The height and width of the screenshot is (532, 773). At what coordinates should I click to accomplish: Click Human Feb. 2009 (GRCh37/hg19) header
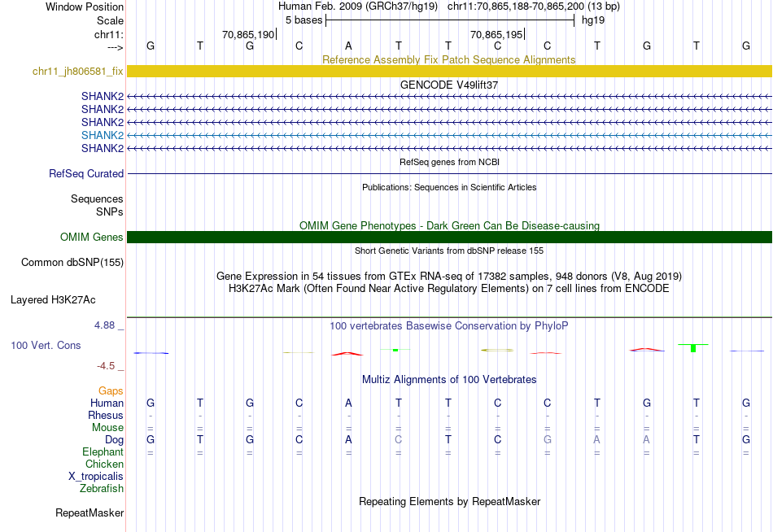point(358,7)
